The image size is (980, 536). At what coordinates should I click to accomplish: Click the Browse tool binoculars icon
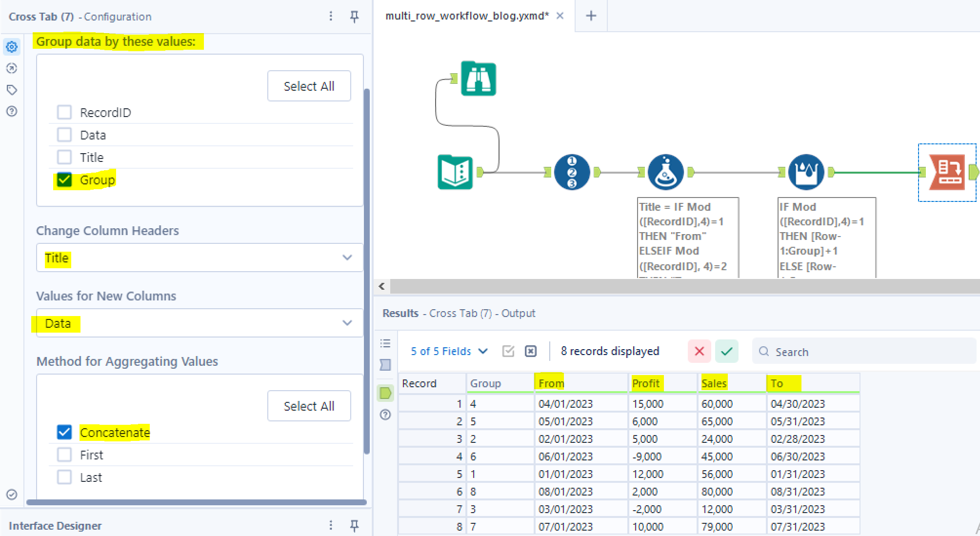(478, 79)
